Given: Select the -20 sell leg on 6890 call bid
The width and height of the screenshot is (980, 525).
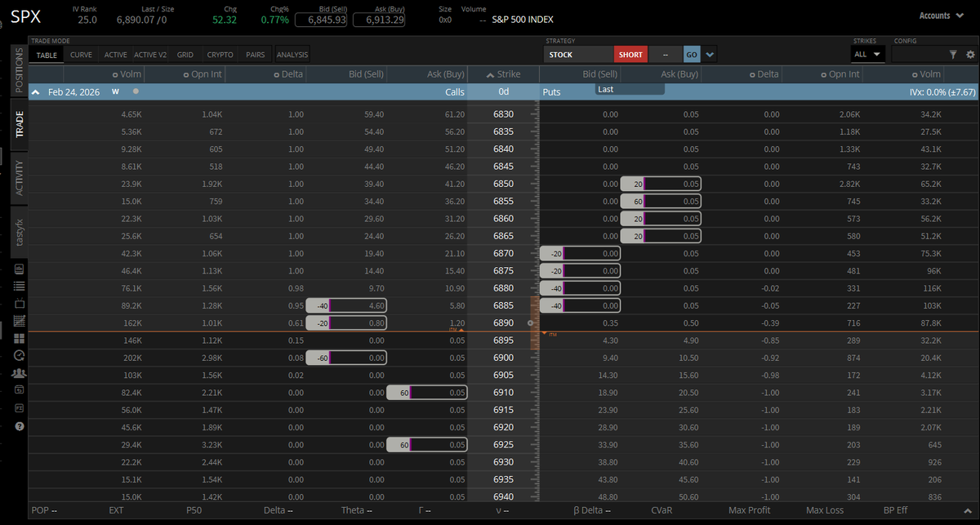Looking at the screenshot, I should pyautogui.click(x=346, y=323).
